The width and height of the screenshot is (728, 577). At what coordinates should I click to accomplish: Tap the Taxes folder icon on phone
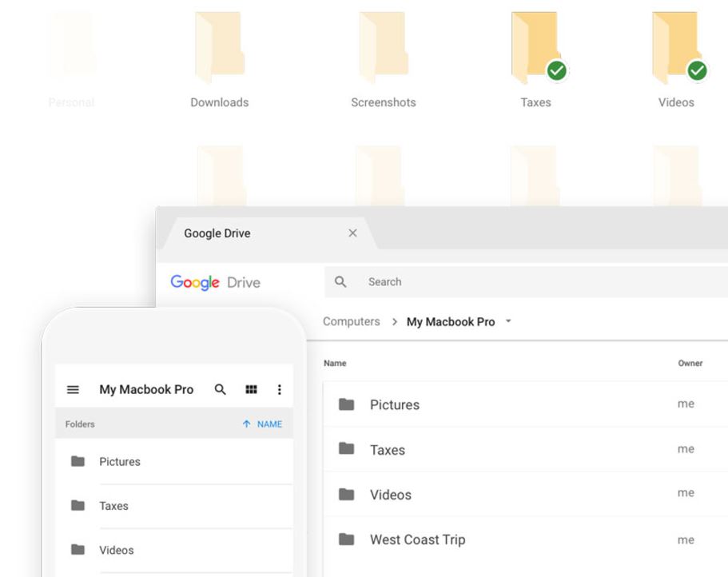click(x=78, y=505)
